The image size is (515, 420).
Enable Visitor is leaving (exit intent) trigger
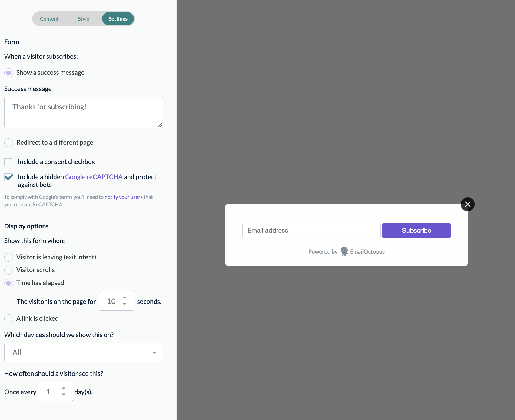click(x=8, y=257)
